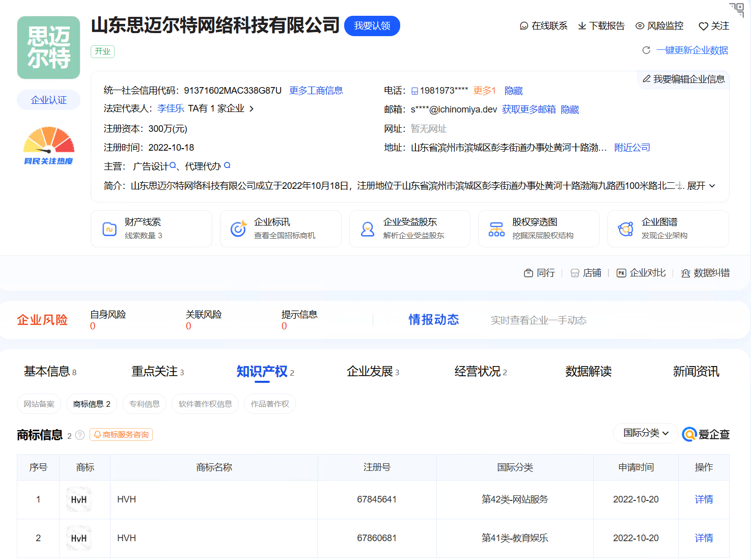The width and height of the screenshot is (751, 560).
Task: Click the 数据纠错 correction icon
Action: pos(686,273)
